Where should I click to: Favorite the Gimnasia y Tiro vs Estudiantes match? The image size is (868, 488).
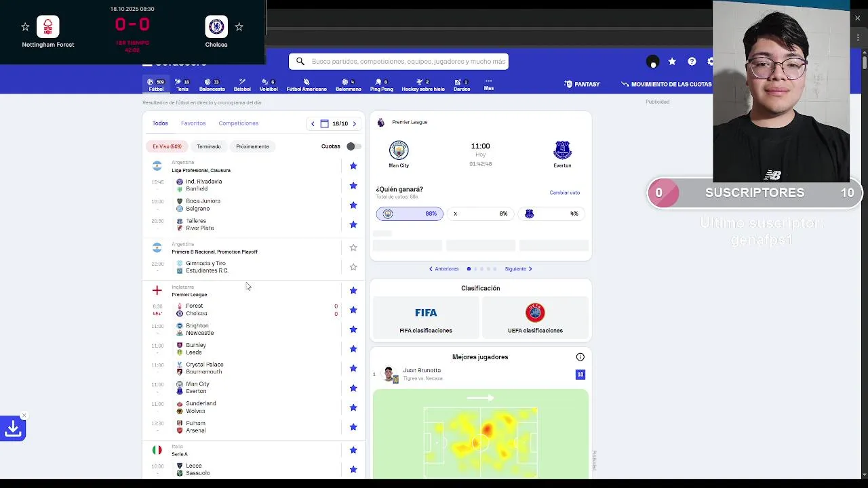[353, 267]
